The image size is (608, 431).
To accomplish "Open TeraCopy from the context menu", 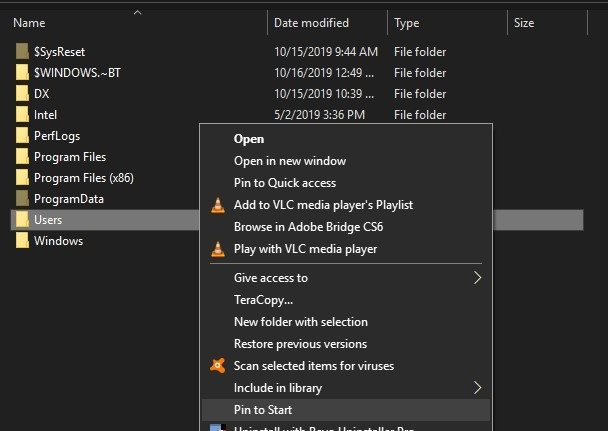I will pyautogui.click(x=263, y=300).
